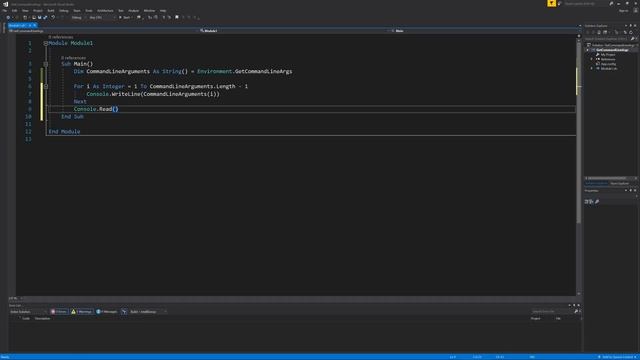Open the Debug configuration dropdown
Screen dimensions: 640x360
pyautogui.click(x=79, y=18)
